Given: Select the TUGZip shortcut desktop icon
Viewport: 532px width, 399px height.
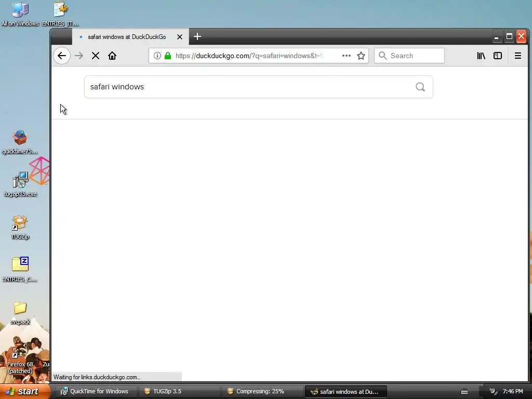Looking at the screenshot, I should [x=20, y=228].
